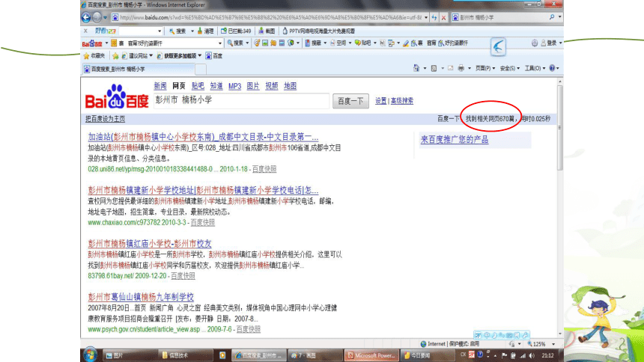Expand the Baidu toolbar search field dropdown
Viewport: 644px width, 362px height.
tap(220, 43)
